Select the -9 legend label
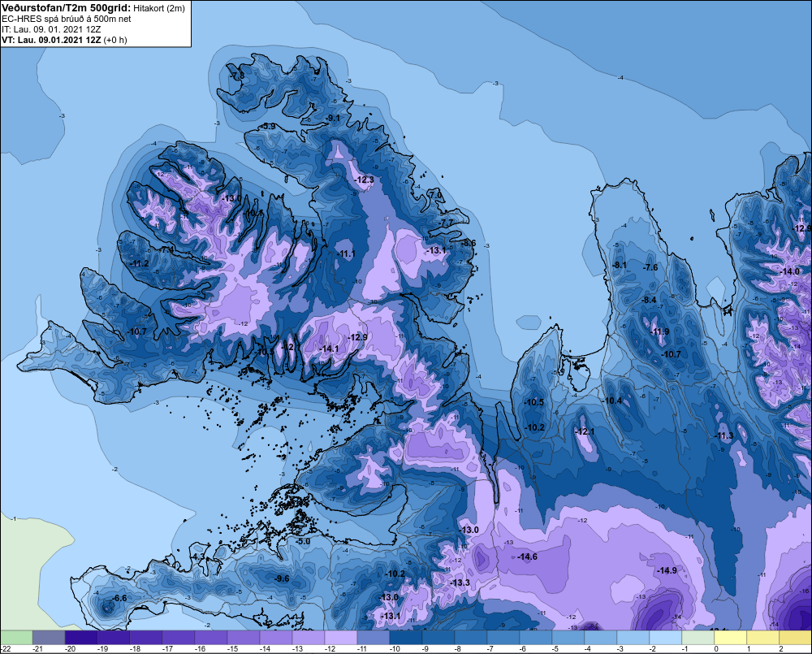 (425, 649)
